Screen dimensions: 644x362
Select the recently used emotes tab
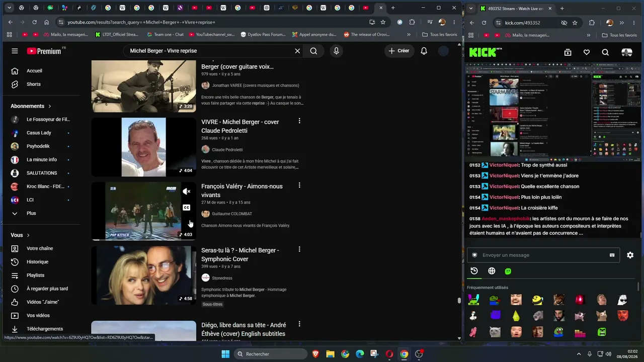pos(474,271)
